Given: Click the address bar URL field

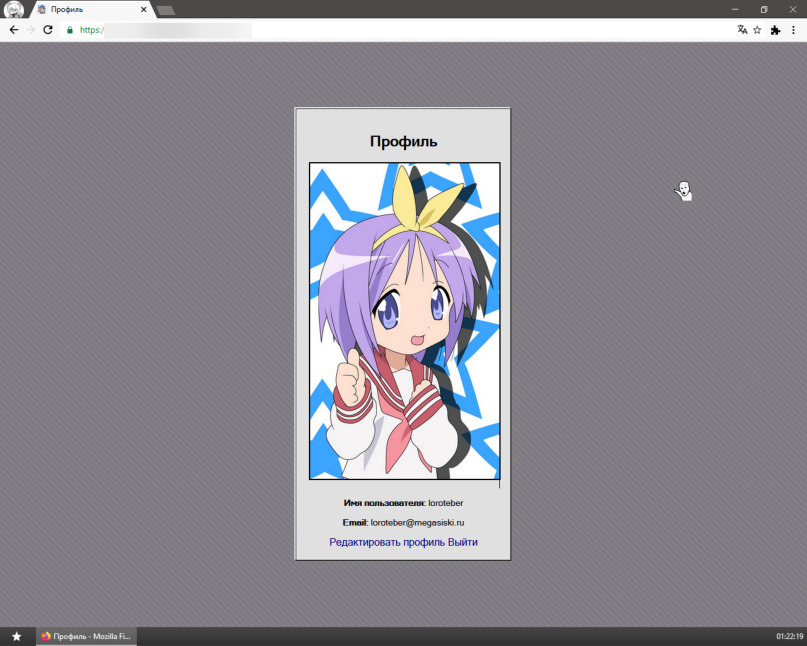Looking at the screenshot, I should pyautogui.click(x=401, y=30).
